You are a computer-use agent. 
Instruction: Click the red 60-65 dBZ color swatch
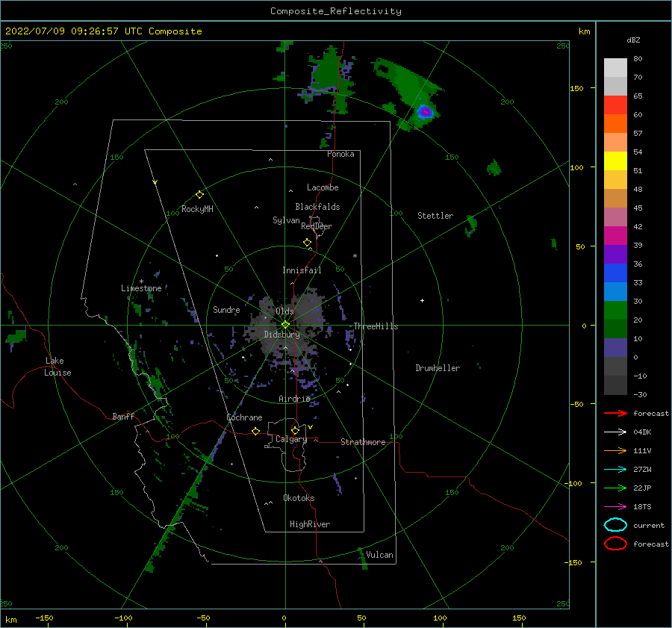point(615,105)
